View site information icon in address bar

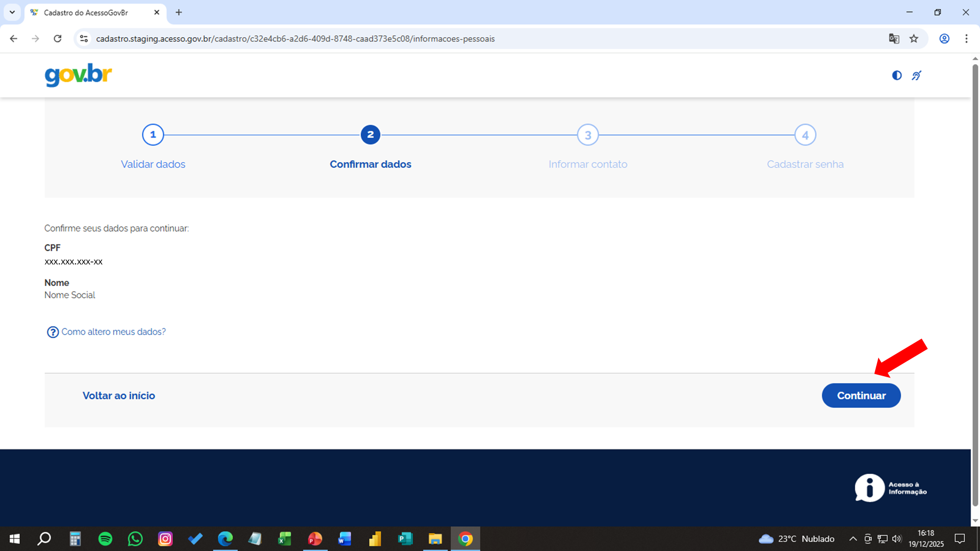tap(84, 39)
